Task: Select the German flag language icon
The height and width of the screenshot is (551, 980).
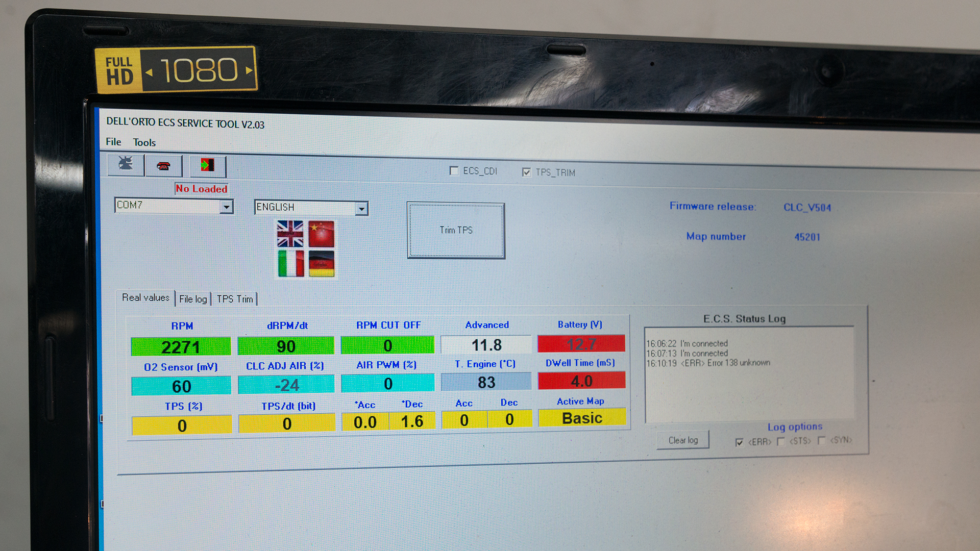Action: (321, 263)
